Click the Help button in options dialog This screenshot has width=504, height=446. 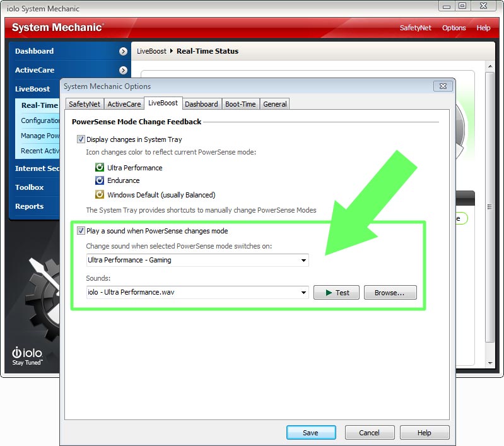pos(425,433)
